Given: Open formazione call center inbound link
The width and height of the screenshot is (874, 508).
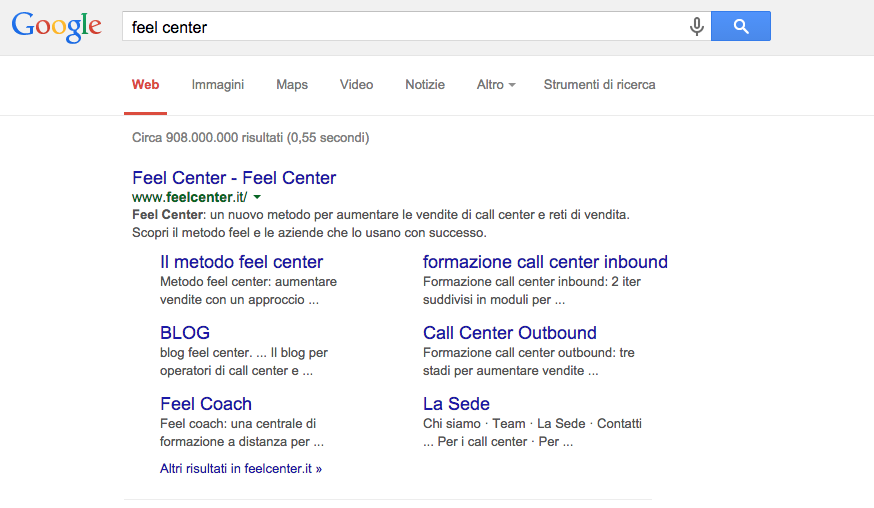Looking at the screenshot, I should click(x=545, y=262).
